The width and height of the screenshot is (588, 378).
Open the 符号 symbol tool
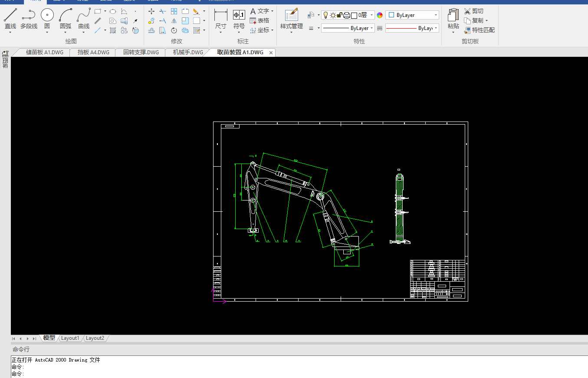tap(239, 19)
